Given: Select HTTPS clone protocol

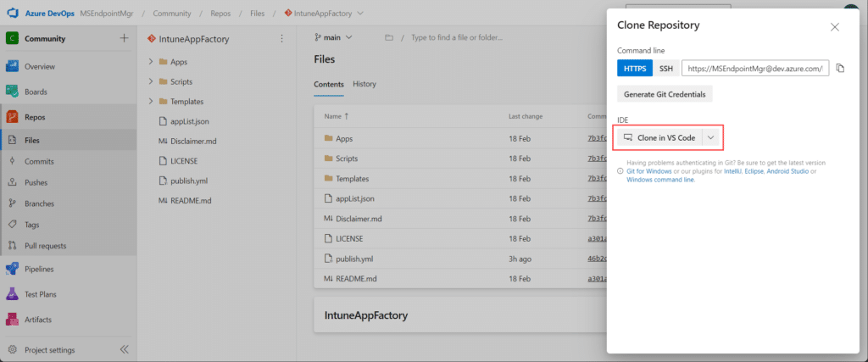Looking at the screenshot, I should pos(634,68).
